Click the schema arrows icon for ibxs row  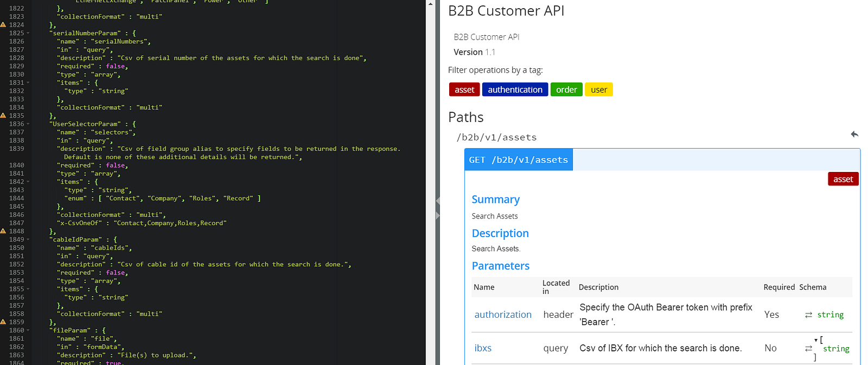coord(808,348)
